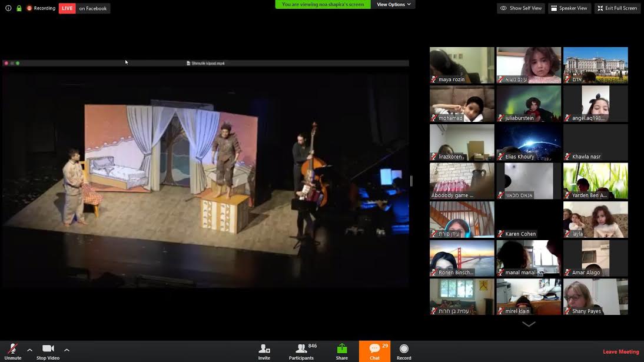Viewport: 644px width, 362px height.
Task: Open the View Options dropdown
Action: 393,5
